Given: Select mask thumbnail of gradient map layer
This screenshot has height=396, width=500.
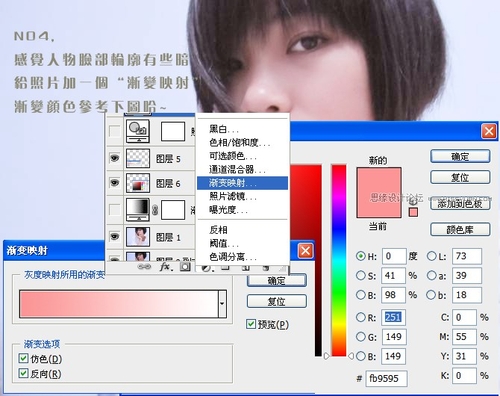Looking at the screenshot, I should tap(173, 210).
